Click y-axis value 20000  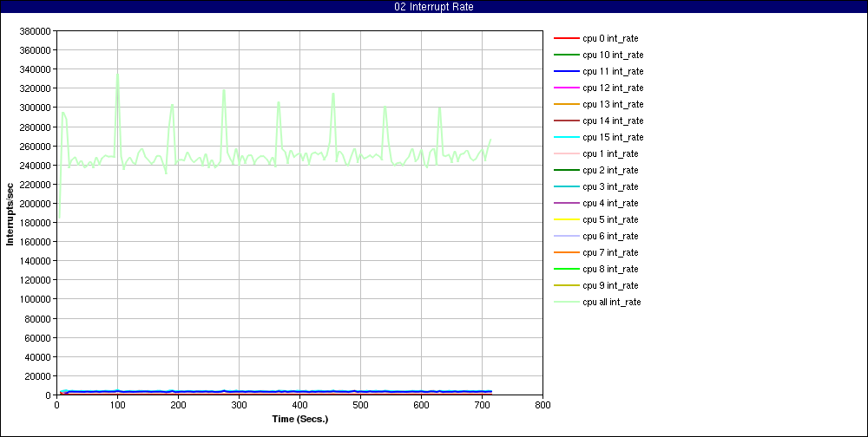click(39, 376)
